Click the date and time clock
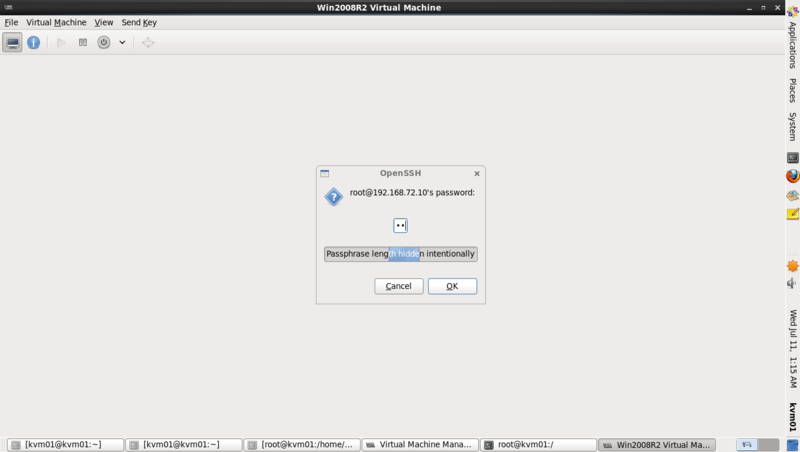 [x=792, y=349]
